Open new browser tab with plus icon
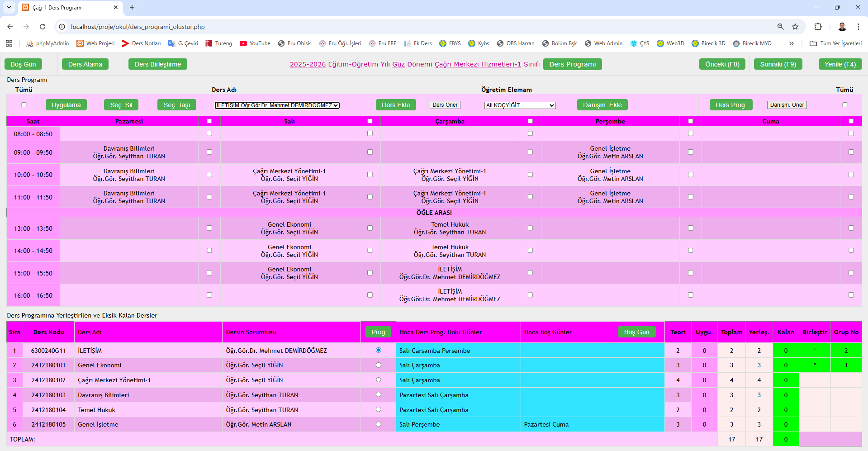Screen dimensions: 868x451 click(132, 7)
